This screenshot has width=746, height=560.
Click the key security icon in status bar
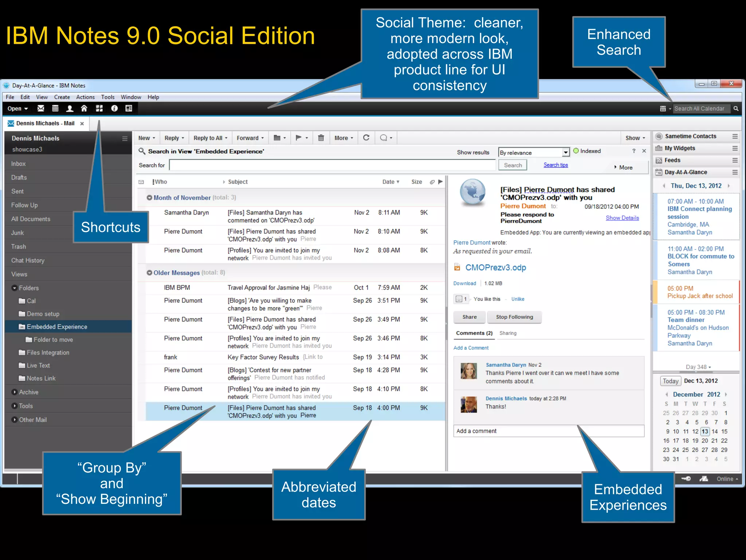pyautogui.click(x=686, y=479)
